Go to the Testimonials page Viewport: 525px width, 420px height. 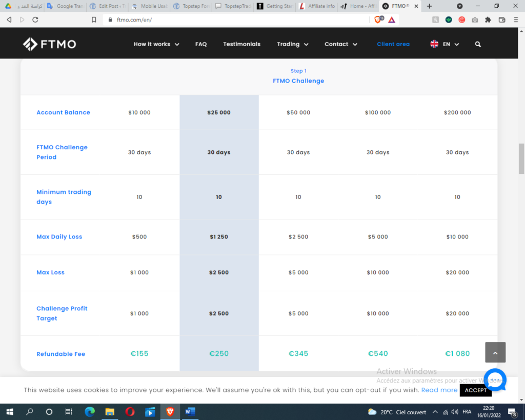242,44
